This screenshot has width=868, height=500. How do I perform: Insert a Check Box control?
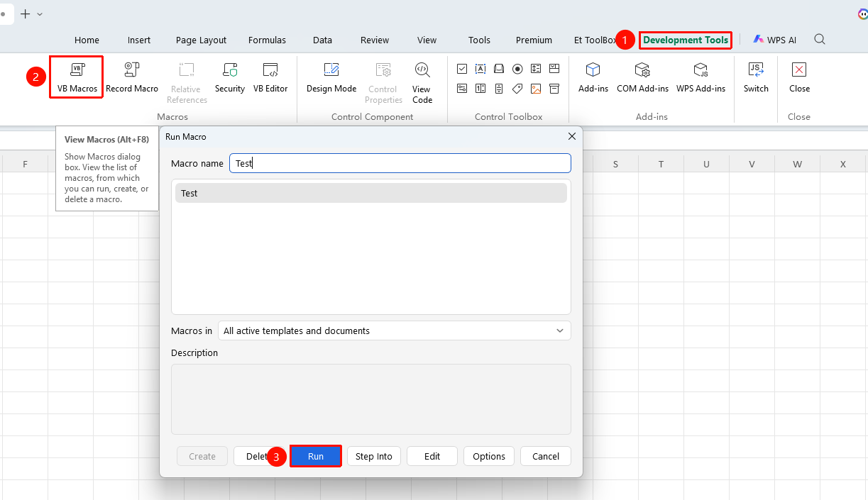pos(462,69)
